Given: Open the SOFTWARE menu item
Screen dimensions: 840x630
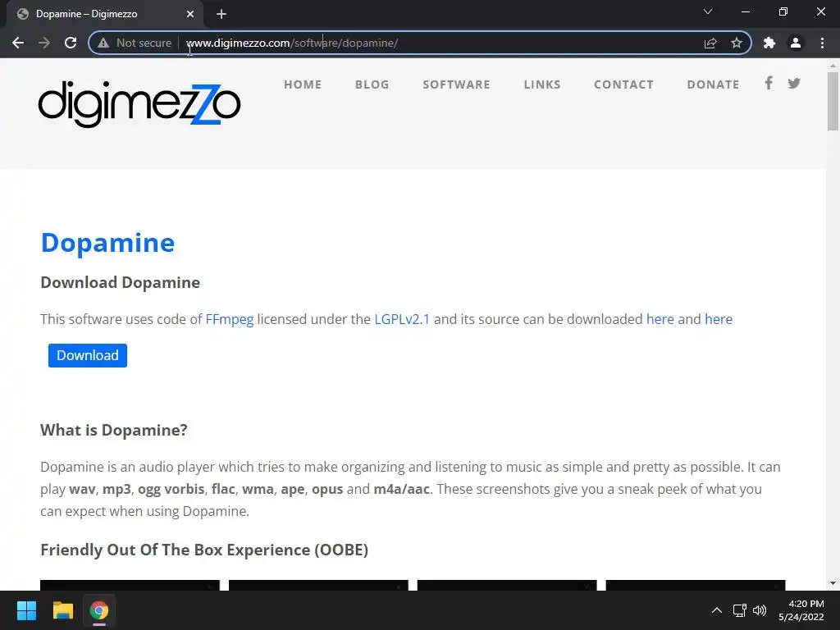Looking at the screenshot, I should pyautogui.click(x=456, y=84).
